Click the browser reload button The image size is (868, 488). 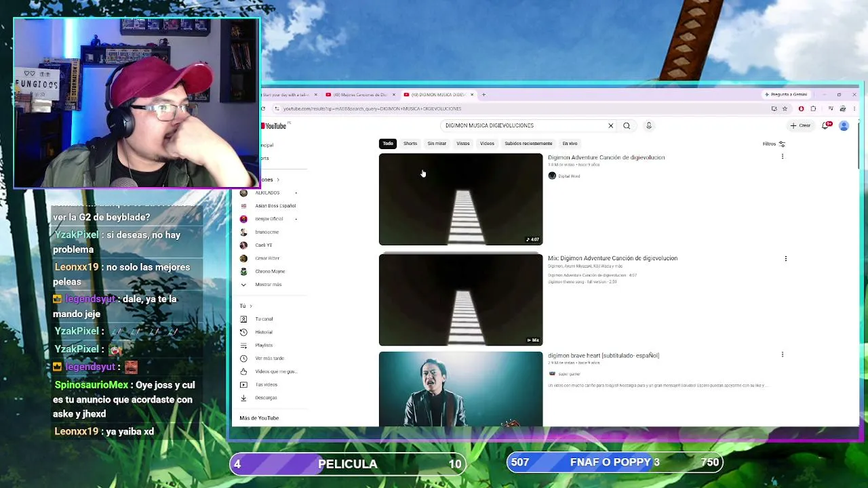[x=263, y=108]
